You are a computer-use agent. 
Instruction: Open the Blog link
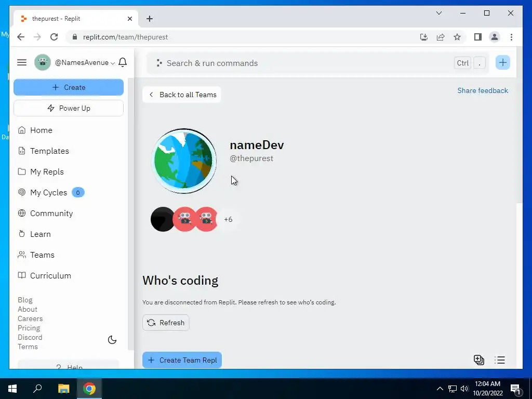tap(25, 300)
